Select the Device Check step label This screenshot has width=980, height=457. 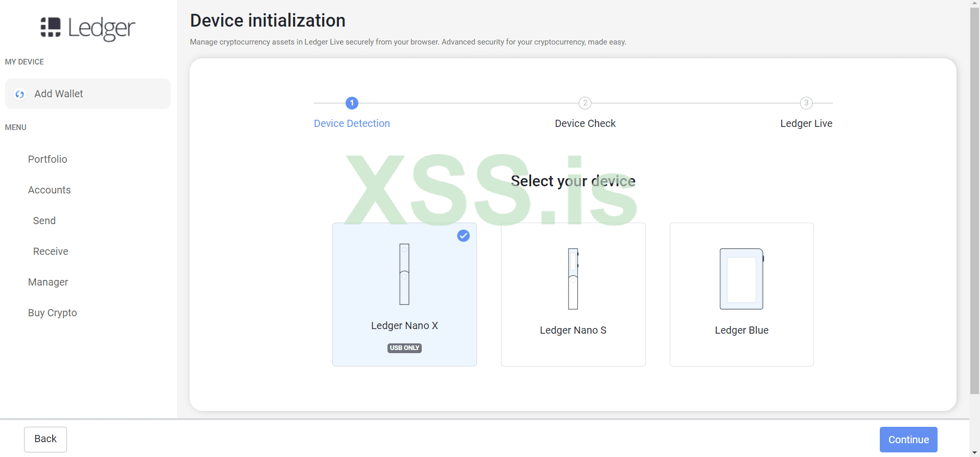click(x=585, y=123)
